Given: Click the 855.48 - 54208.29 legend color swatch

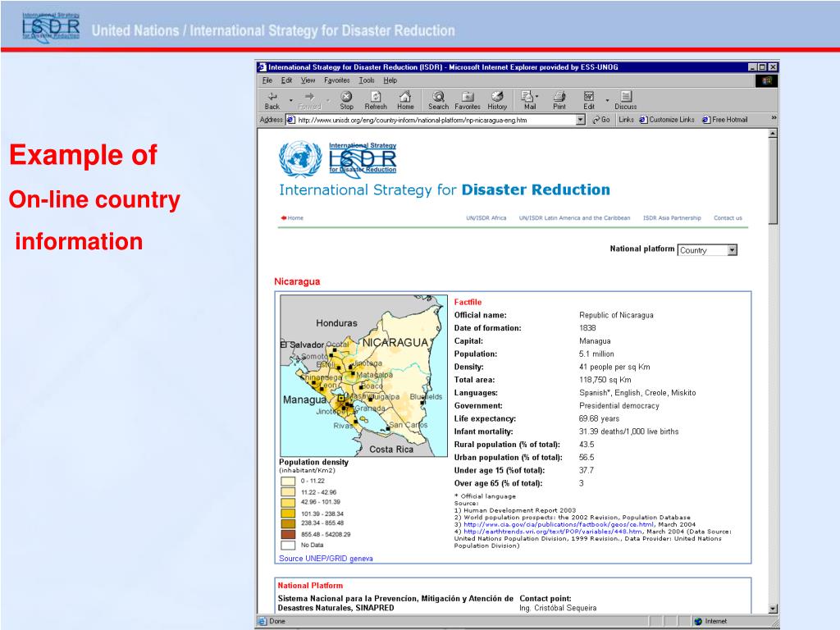Looking at the screenshot, I should pos(288,534).
